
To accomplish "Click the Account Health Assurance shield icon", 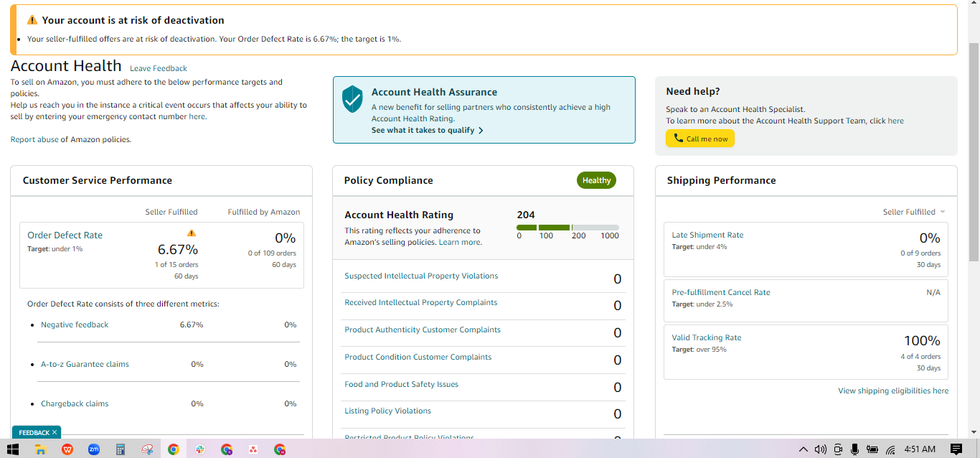I will (x=352, y=100).
